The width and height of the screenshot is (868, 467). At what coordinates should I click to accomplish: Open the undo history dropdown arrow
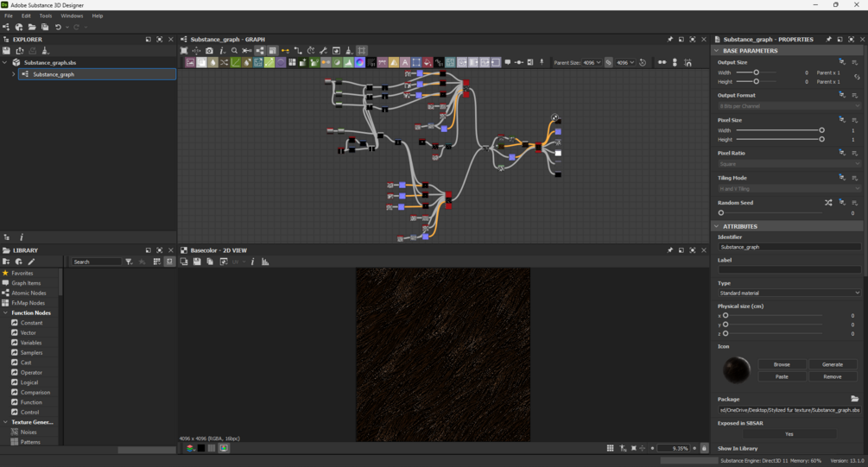pos(67,27)
